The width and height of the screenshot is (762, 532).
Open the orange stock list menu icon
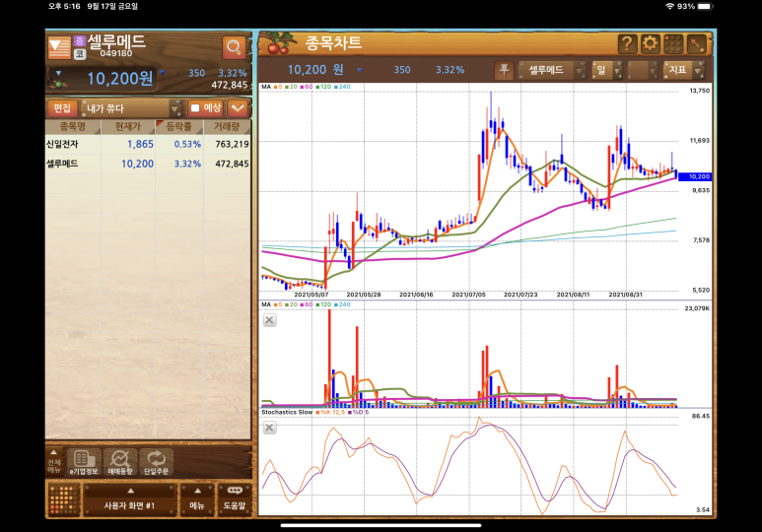pyautogui.click(x=59, y=48)
